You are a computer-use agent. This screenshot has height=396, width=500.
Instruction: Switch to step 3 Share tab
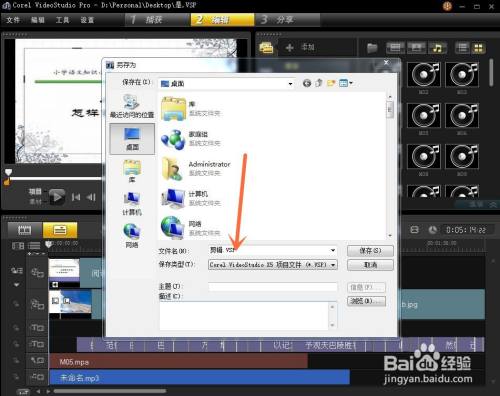(287, 20)
